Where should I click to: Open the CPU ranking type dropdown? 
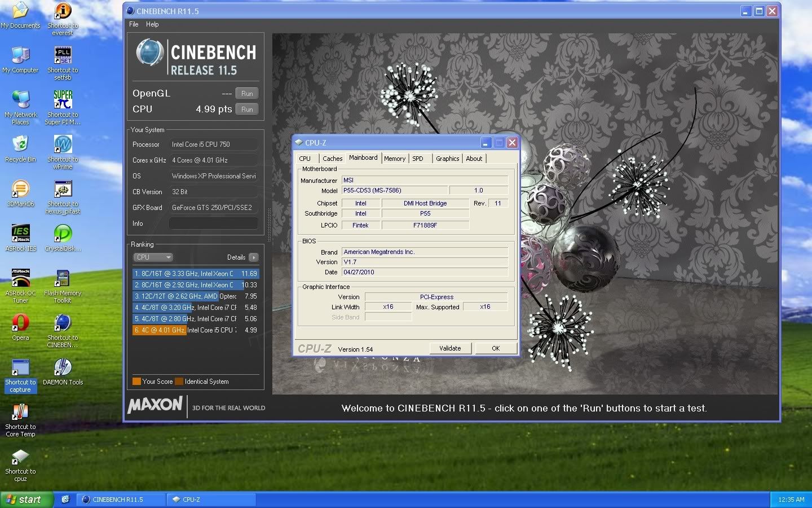pyautogui.click(x=153, y=257)
